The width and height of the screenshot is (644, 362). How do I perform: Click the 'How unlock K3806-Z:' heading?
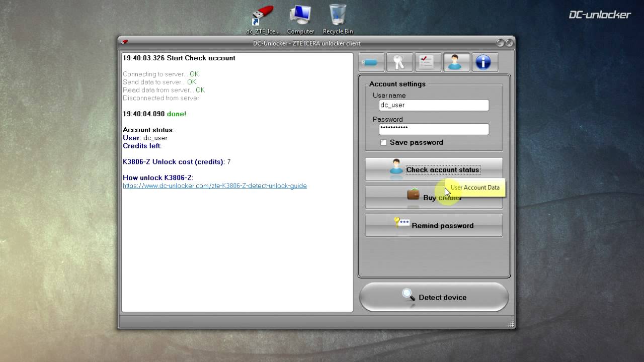(158, 177)
